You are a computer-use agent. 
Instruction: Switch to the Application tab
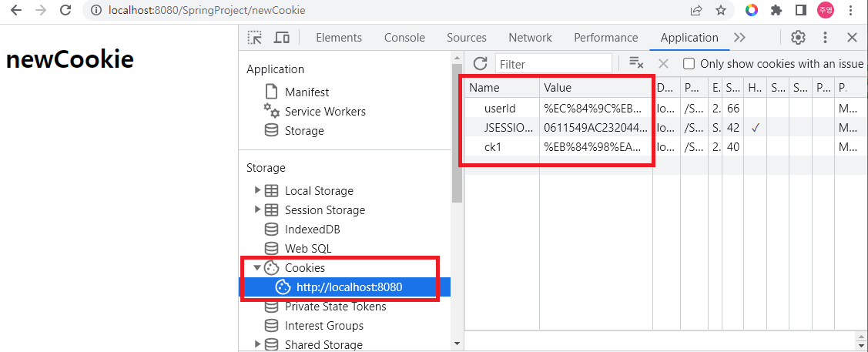coord(689,38)
